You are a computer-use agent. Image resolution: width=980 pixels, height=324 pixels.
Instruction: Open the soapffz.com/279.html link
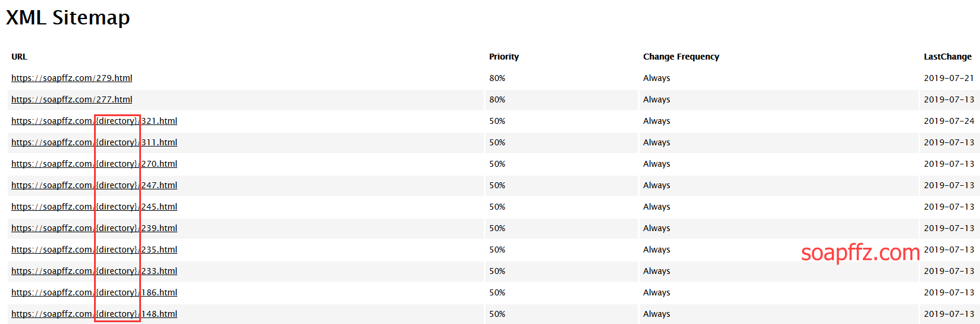pyautogui.click(x=72, y=78)
